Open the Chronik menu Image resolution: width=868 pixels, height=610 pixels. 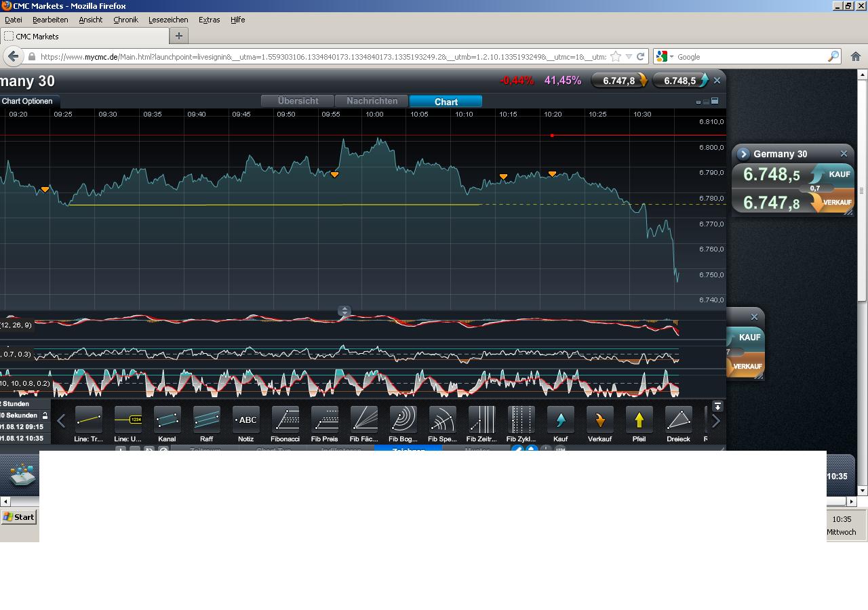coord(125,20)
